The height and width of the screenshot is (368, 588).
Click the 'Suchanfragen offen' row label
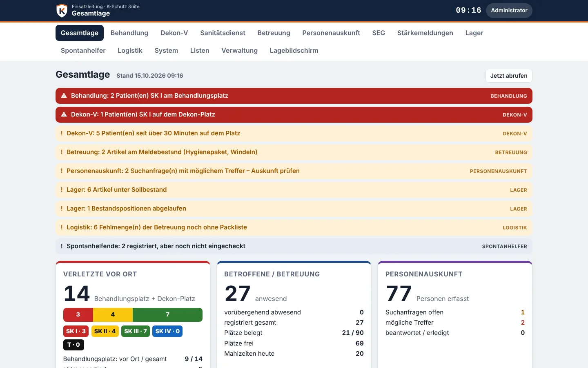tap(414, 312)
